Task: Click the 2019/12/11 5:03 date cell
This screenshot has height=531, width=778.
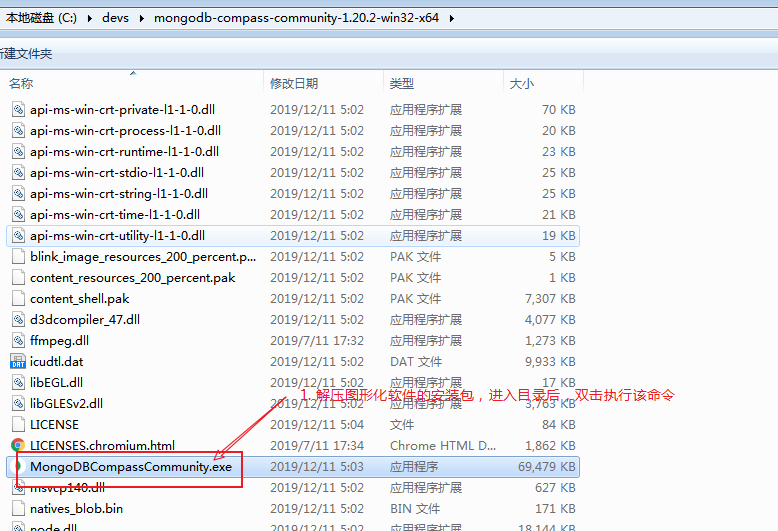Action: coord(317,466)
